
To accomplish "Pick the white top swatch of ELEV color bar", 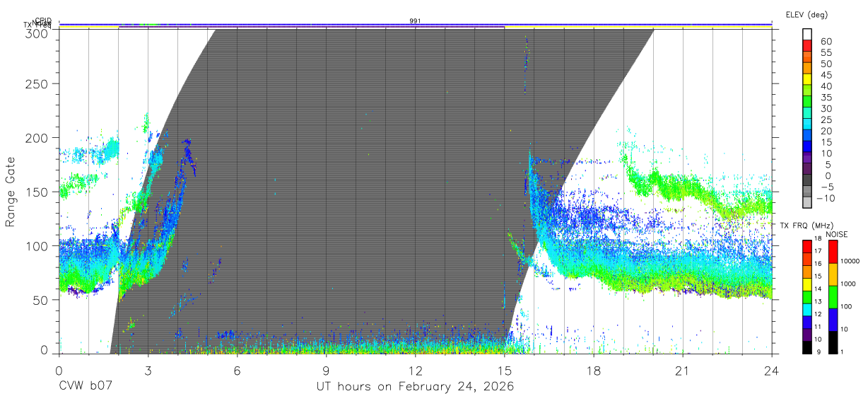I will coord(807,35).
